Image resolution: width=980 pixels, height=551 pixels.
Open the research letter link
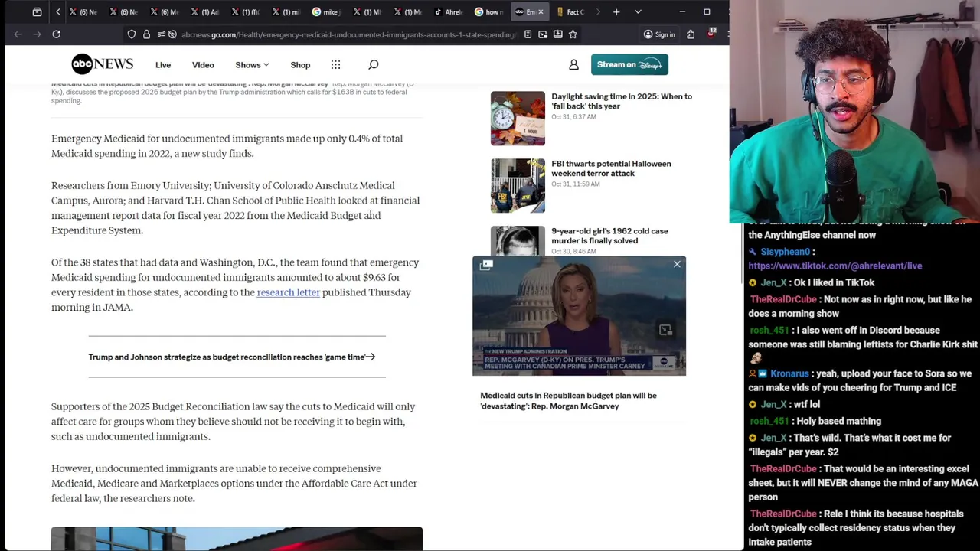coord(288,292)
